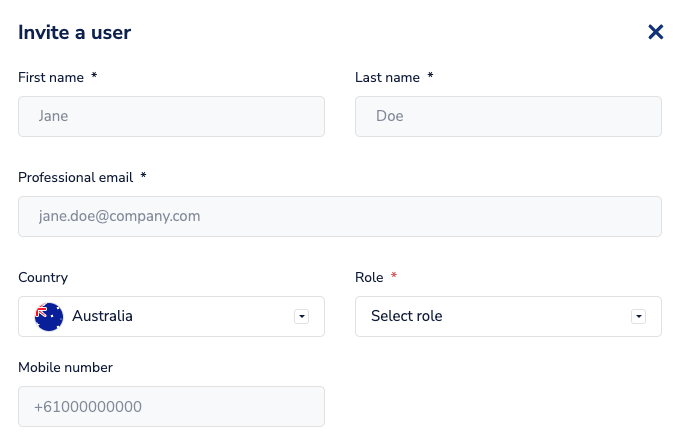The width and height of the screenshot is (691, 439).
Task: Click the required asterisk beside Professional email
Action: point(143,177)
